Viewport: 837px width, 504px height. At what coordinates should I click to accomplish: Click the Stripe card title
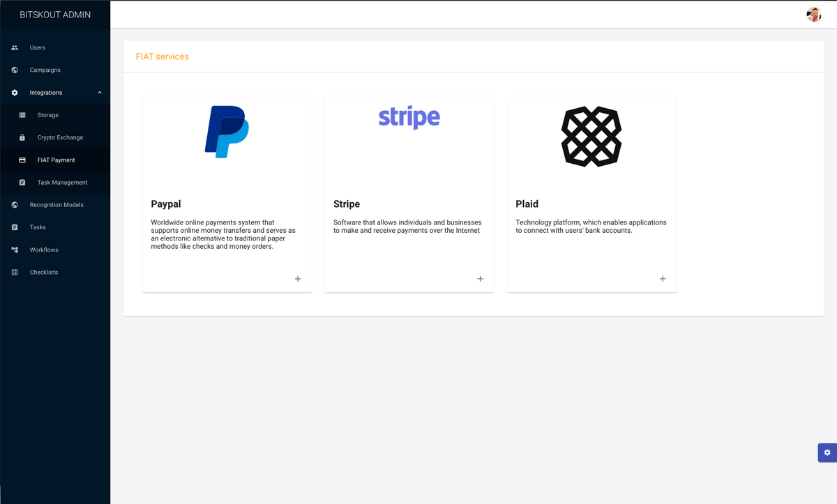coord(347,204)
